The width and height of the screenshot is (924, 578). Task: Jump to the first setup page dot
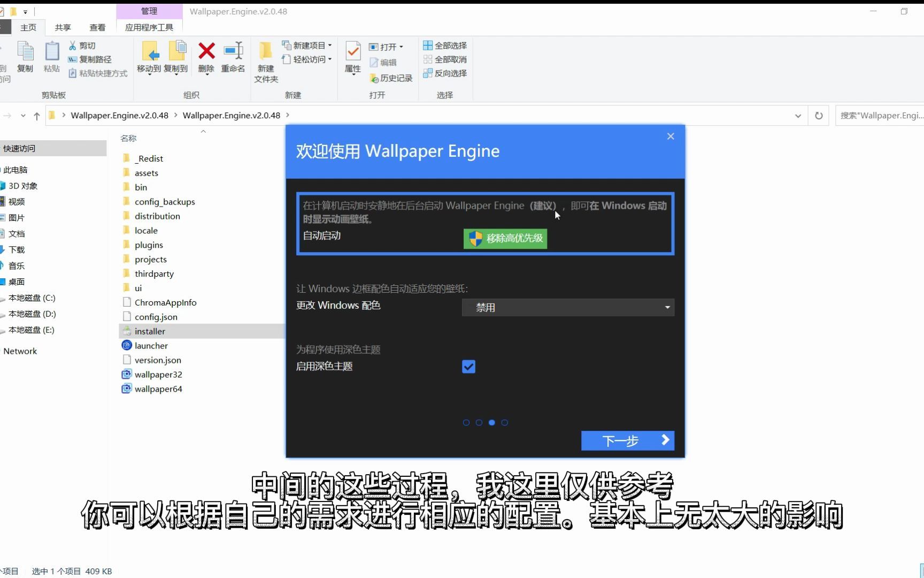pyautogui.click(x=466, y=423)
